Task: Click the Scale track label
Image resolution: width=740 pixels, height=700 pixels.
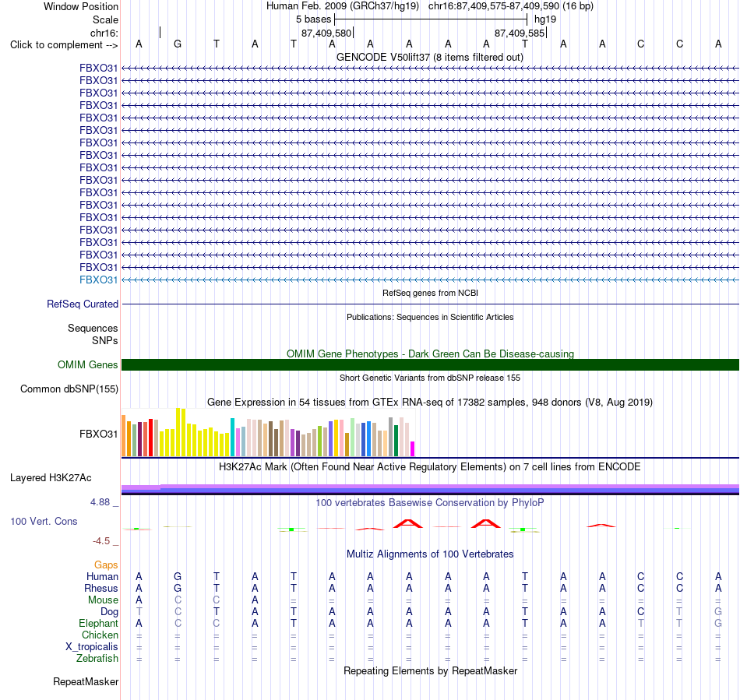Action: tap(105, 19)
